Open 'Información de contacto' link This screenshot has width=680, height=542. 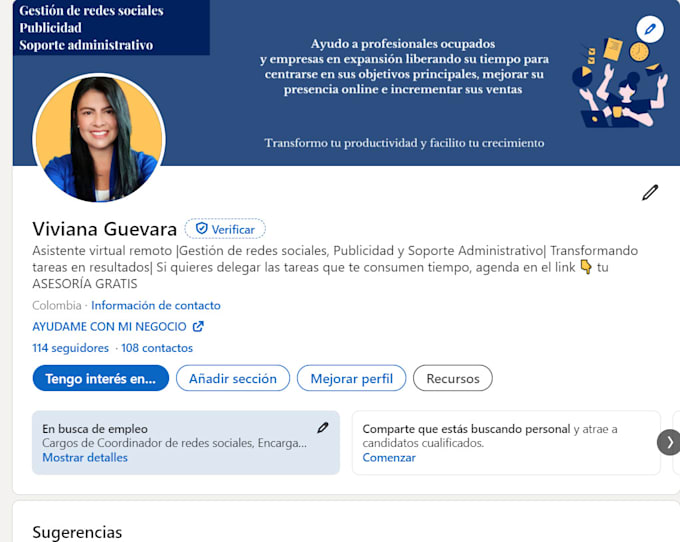pyautogui.click(x=156, y=305)
